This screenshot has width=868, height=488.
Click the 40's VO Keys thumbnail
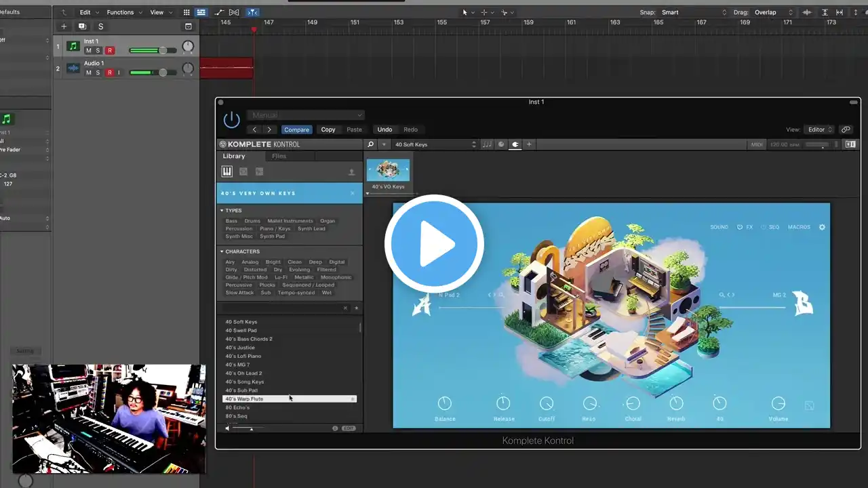[x=388, y=170]
